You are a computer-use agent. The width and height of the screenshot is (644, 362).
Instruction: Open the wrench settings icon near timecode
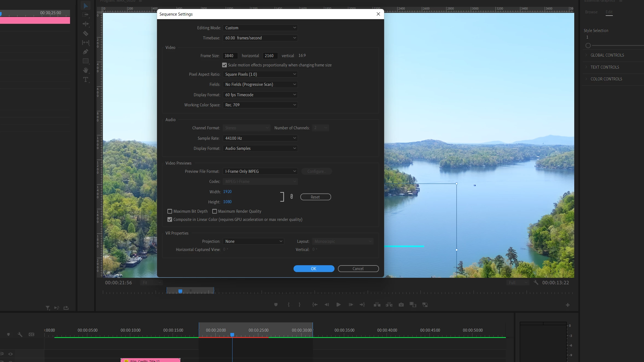coord(536,282)
